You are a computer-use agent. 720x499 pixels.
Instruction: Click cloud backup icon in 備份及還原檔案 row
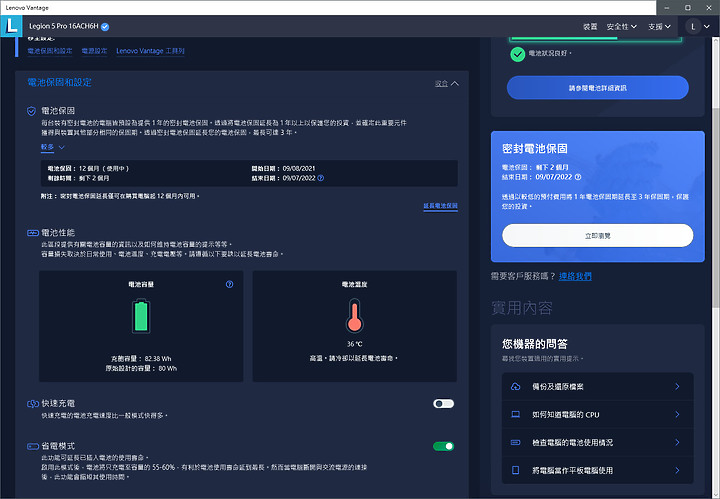(516, 387)
